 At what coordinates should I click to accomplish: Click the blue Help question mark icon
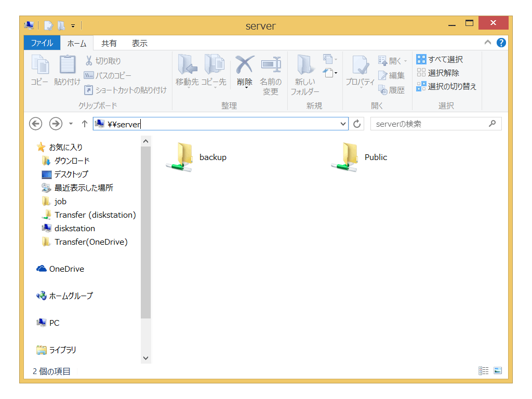click(x=501, y=43)
